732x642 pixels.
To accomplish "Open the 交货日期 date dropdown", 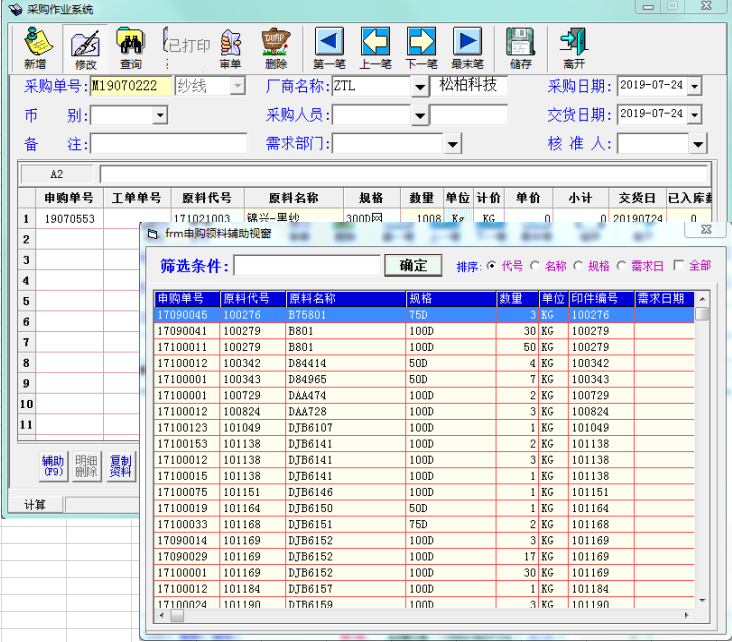I will coord(695,115).
